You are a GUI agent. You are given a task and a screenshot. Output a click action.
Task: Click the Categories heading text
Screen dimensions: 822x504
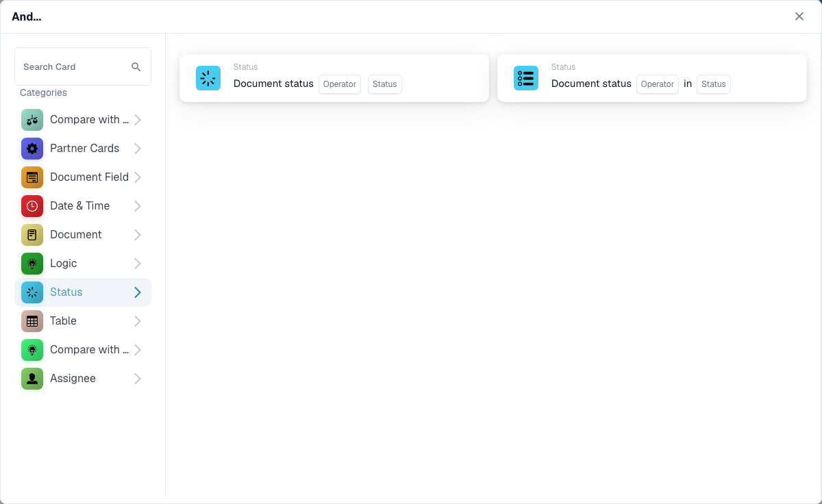[43, 92]
